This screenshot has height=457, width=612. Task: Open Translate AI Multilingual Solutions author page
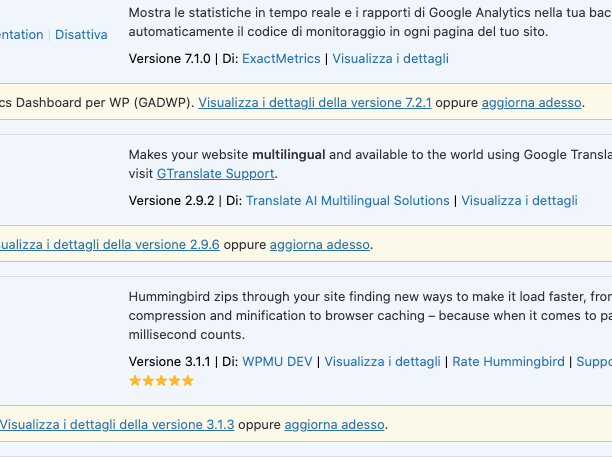point(347,201)
